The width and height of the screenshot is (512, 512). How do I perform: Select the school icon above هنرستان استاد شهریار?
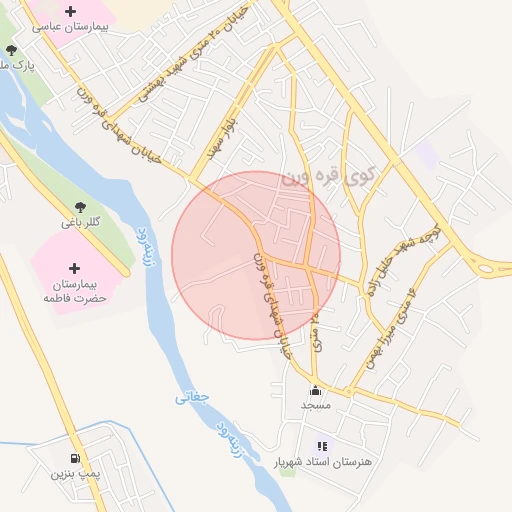pyautogui.click(x=322, y=446)
